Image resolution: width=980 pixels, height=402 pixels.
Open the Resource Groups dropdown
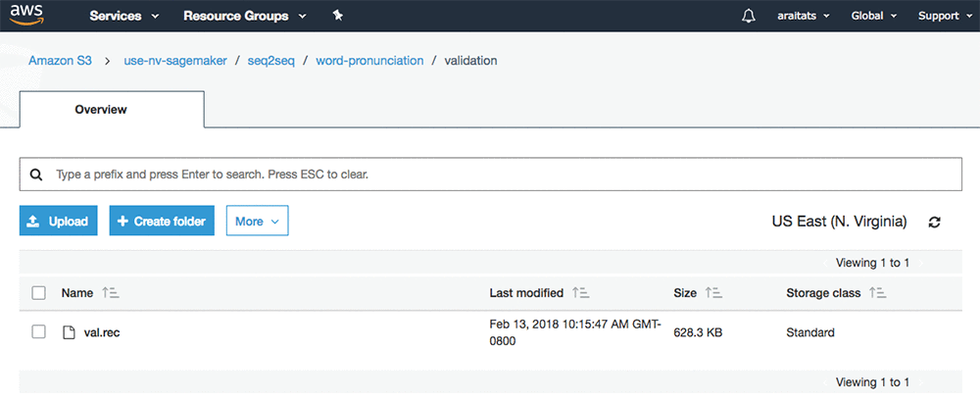click(x=244, y=16)
